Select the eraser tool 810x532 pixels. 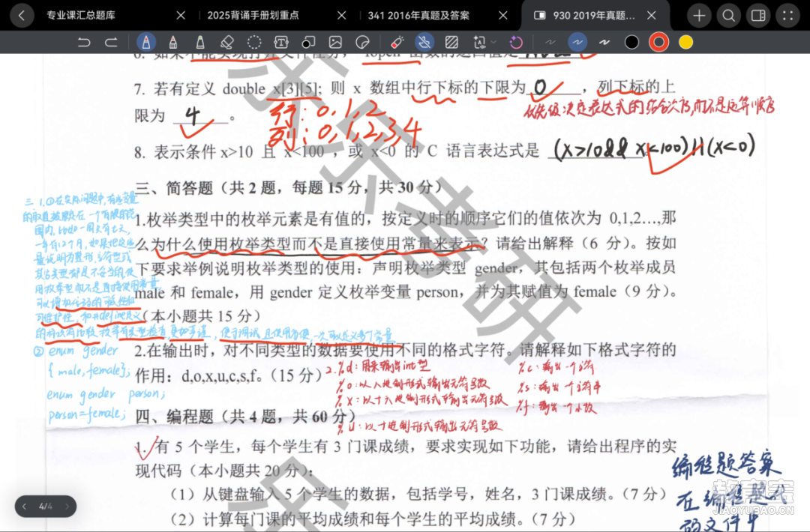(x=227, y=43)
